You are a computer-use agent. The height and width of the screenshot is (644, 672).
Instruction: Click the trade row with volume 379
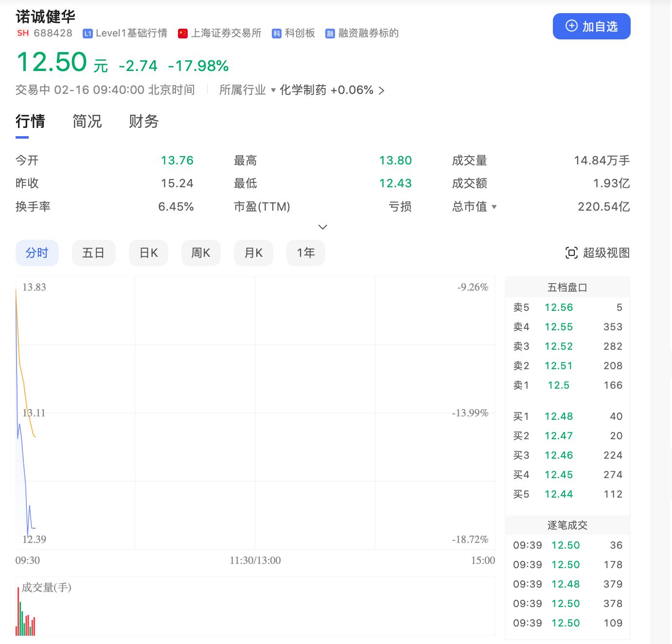[x=567, y=584]
